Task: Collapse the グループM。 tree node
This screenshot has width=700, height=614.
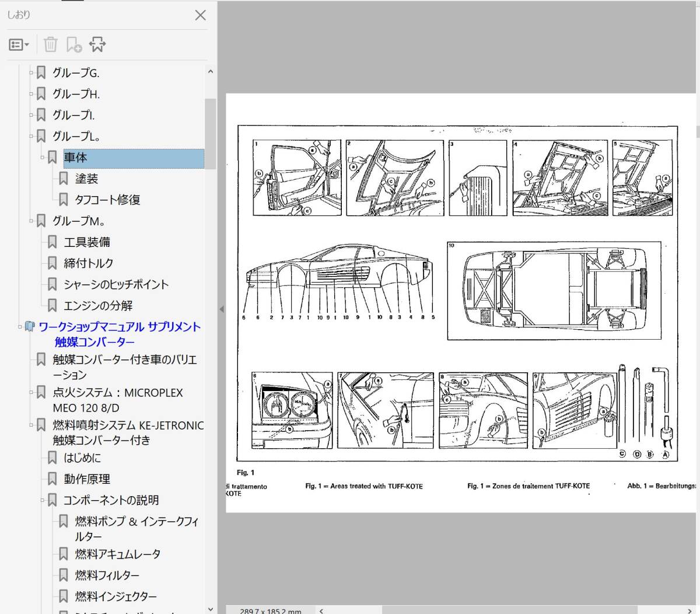Action: 32,221
